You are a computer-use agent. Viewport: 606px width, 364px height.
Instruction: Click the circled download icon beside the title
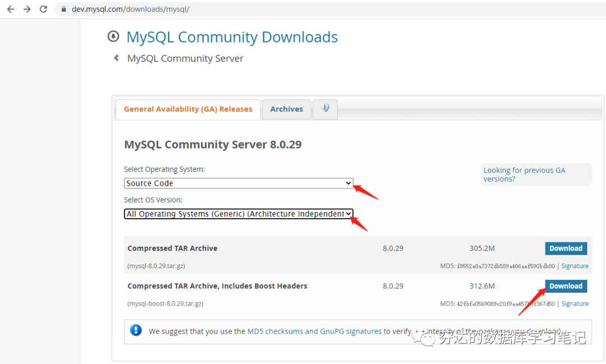tap(113, 36)
